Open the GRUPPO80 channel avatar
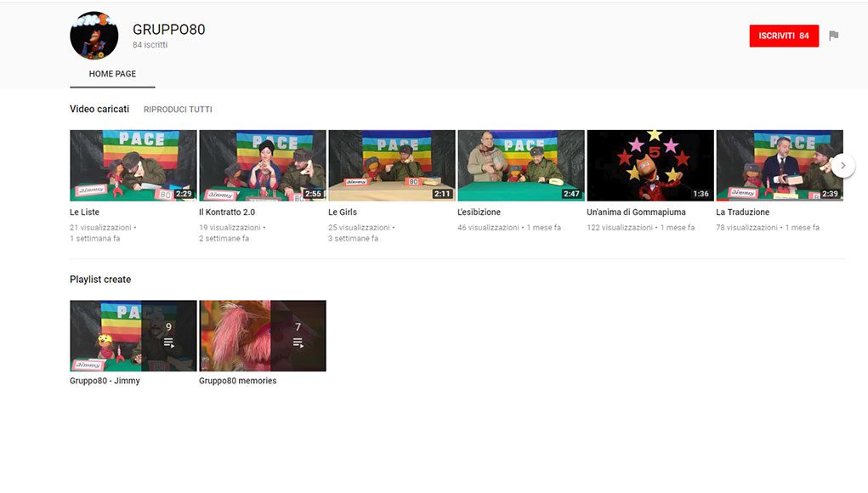868x493 pixels. [94, 37]
